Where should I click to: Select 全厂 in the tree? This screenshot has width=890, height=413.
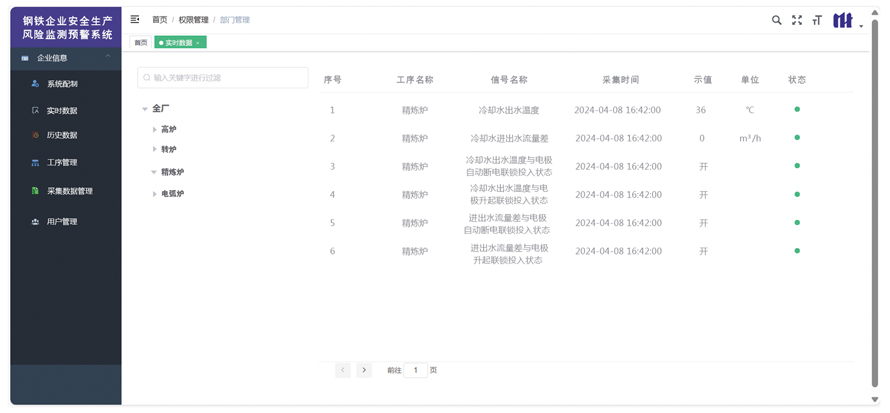[x=161, y=108]
